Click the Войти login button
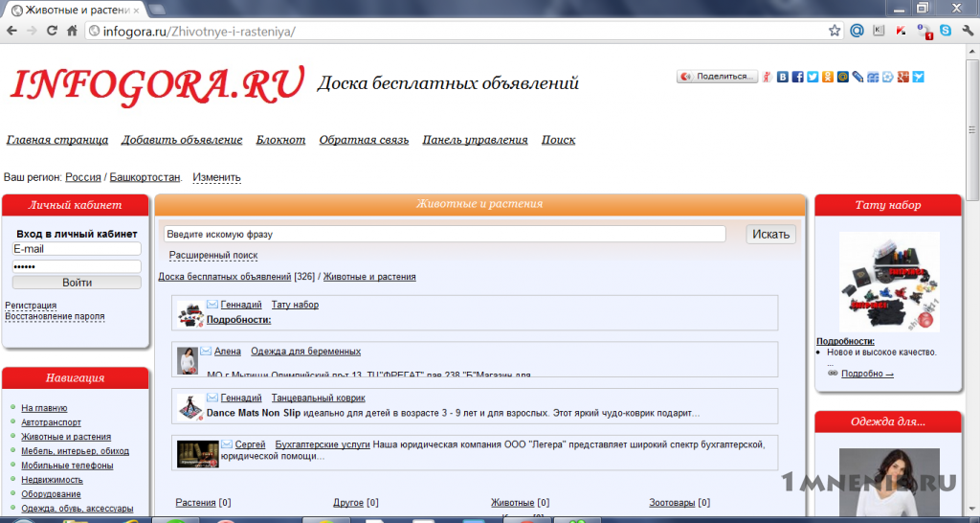The height and width of the screenshot is (523, 980). 77,283
